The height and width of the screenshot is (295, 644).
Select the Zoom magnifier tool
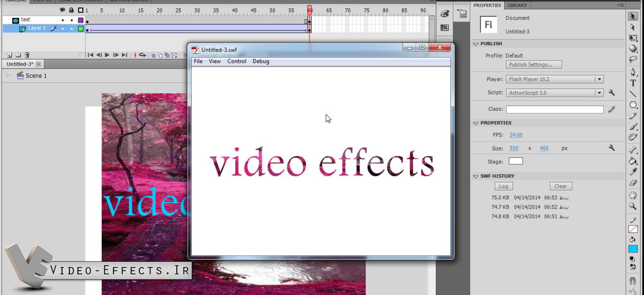click(633, 206)
